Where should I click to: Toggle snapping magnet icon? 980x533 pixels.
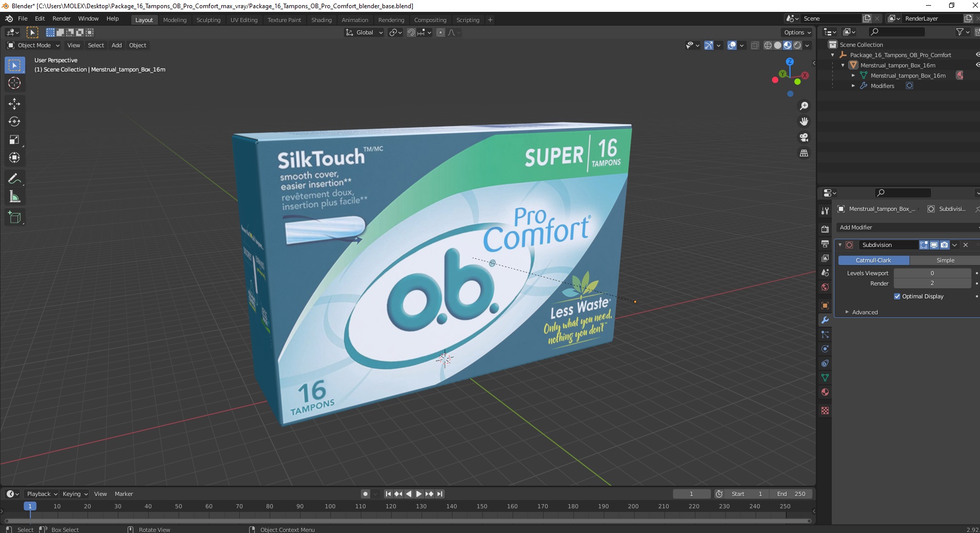point(411,32)
